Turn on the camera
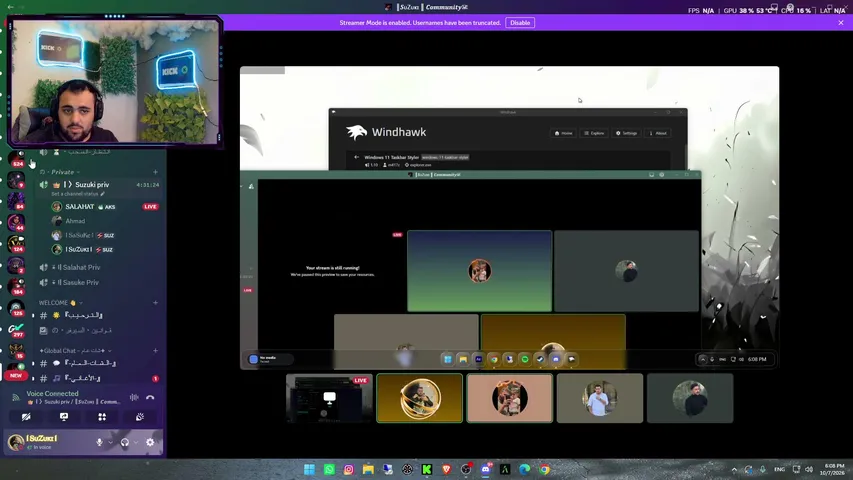Viewport: 853px width, 480px height. [x=26, y=417]
